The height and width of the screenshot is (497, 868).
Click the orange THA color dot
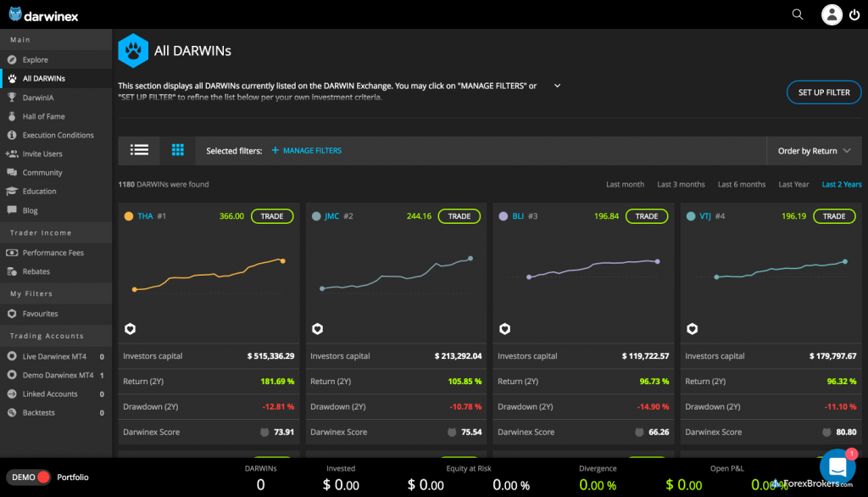pos(129,216)
